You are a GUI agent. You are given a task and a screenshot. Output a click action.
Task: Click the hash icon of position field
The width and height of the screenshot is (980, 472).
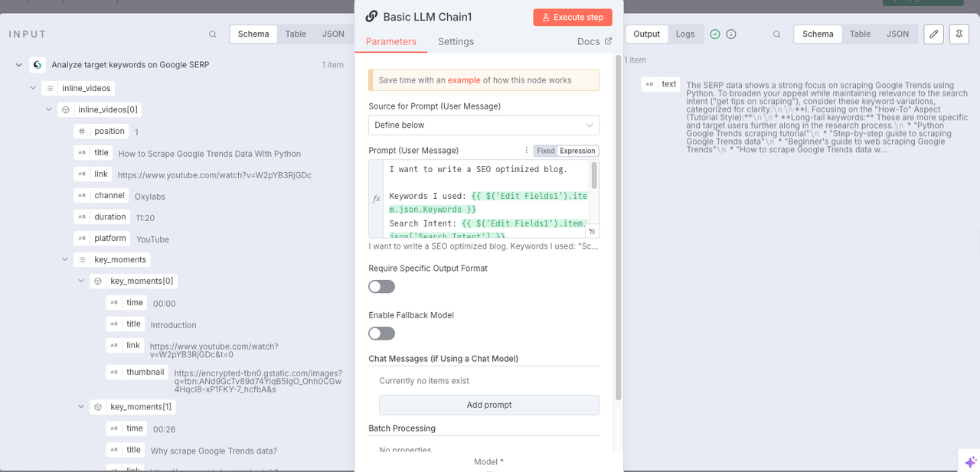click(82, 132)
